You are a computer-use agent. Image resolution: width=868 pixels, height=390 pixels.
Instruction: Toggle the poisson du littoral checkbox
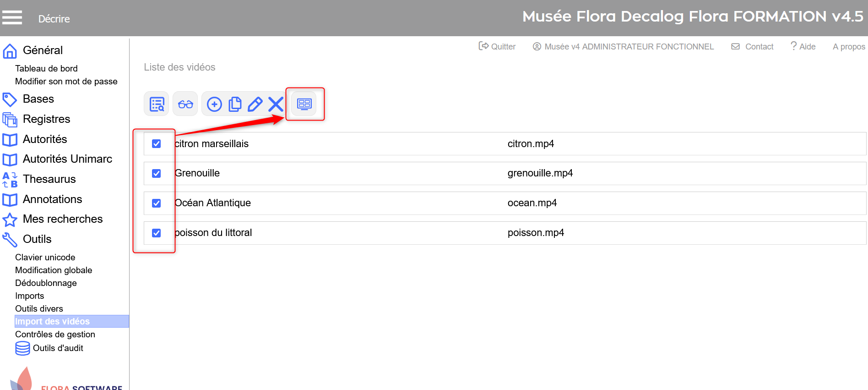point(157,233)
